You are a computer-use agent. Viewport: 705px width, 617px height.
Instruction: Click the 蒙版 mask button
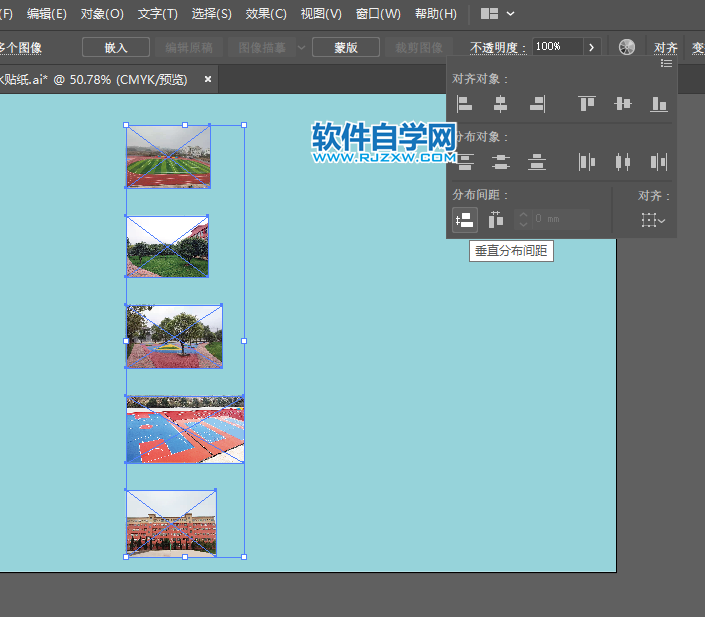[x=346, y=47]
